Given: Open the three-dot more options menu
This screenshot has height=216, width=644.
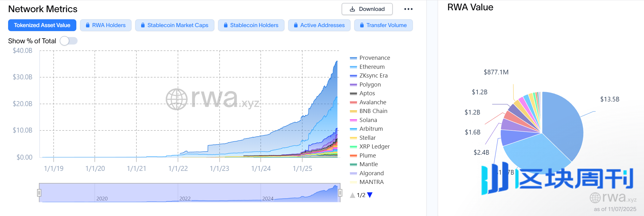Looking at the screenshot, I should [x=408, y=9].
